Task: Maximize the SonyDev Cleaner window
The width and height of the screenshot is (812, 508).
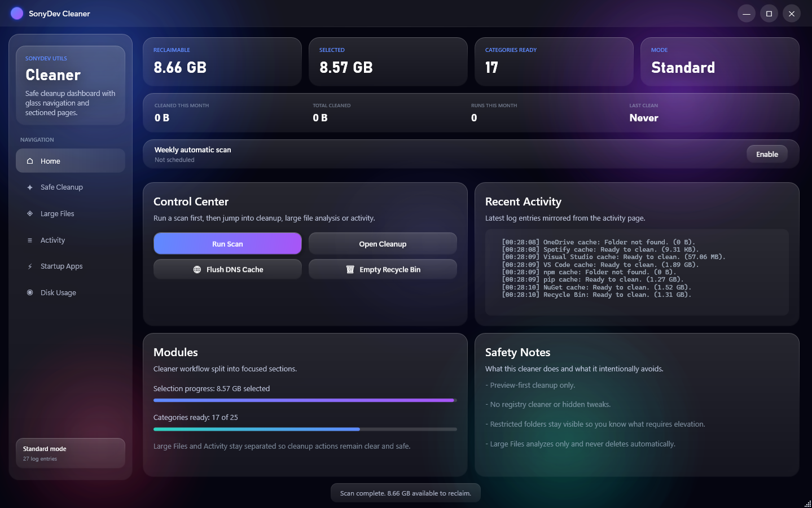Action: (769, 14)
